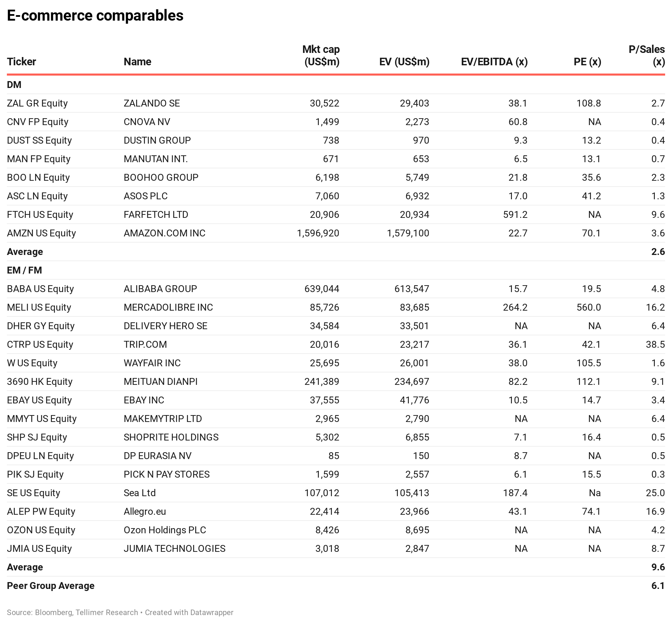
Task: Select the DM group heading row
Action: coord(336,85)
